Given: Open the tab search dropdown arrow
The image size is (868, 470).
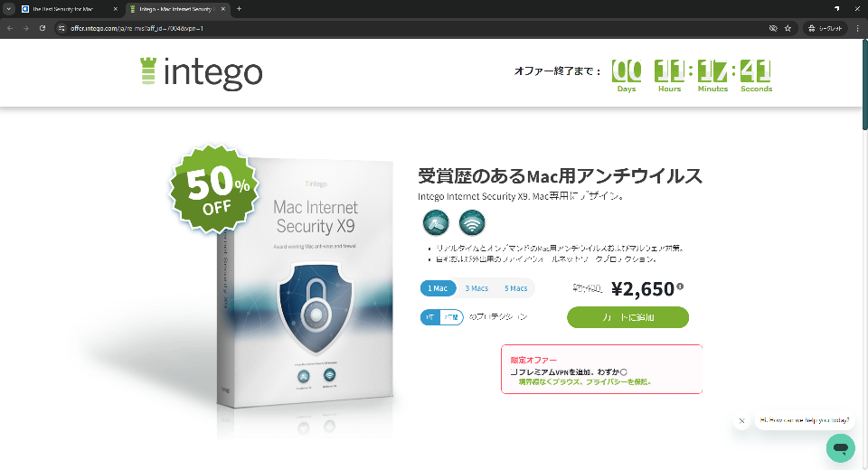Looking at the screenshot, I should pyautogui.click(x=8, y=9).
